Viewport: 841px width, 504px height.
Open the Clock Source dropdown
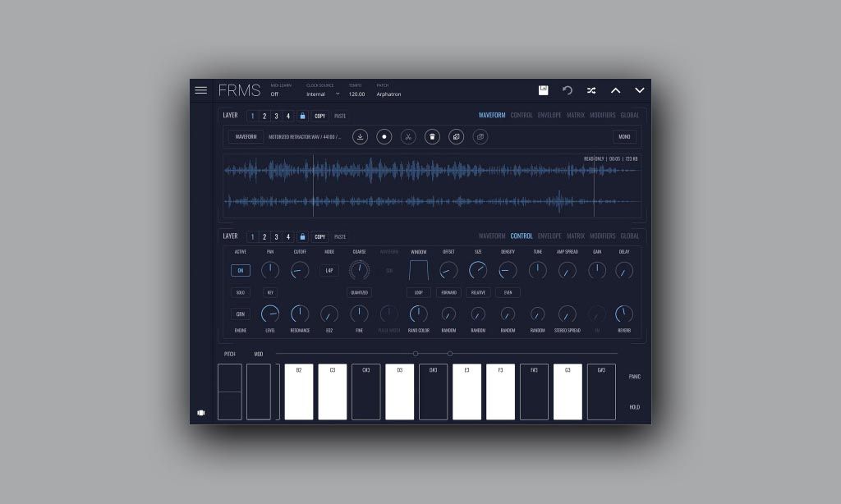[x=322, y=94]
